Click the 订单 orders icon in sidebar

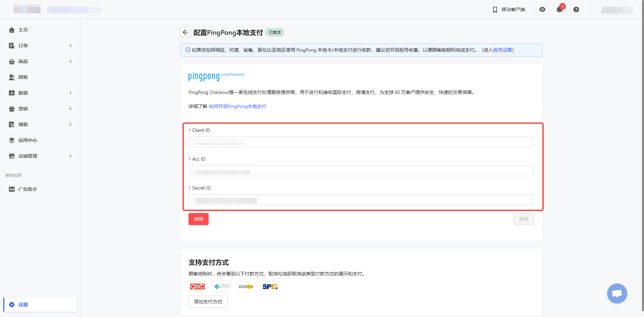pos(12,46)
